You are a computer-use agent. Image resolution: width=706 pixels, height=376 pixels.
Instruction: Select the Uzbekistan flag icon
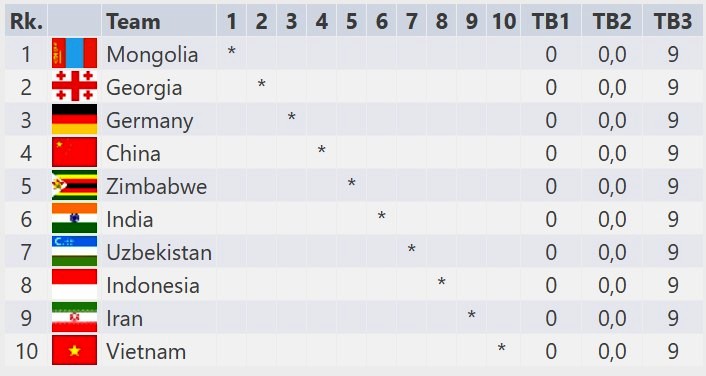74,251
